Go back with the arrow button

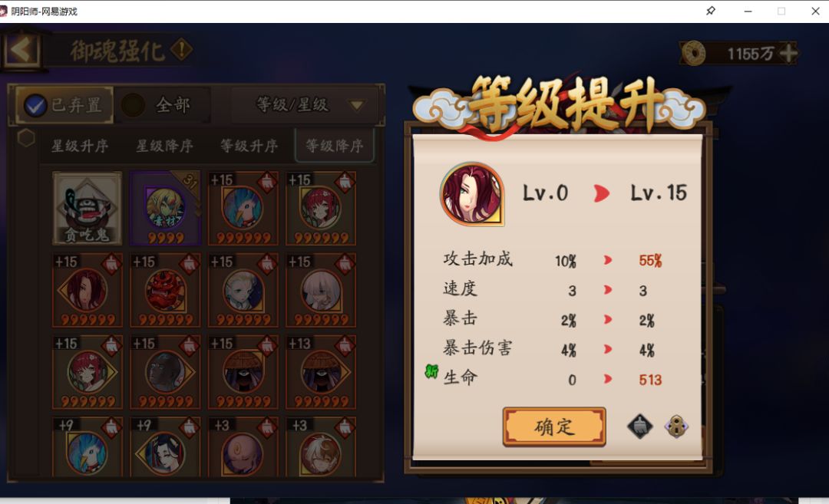pyautogui.click(x=21, y=51)
